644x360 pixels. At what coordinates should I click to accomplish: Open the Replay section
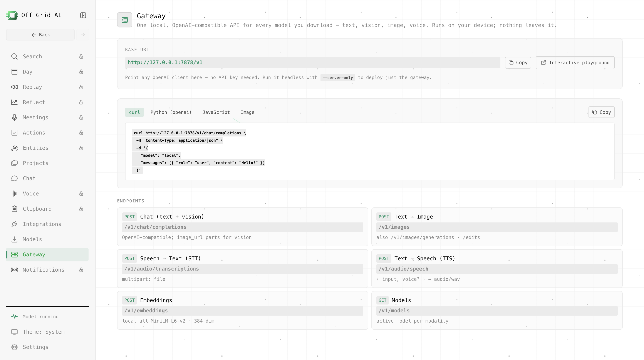[47, 87]
